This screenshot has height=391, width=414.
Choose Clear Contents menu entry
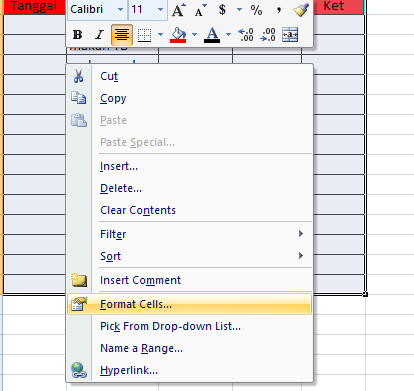pyautogui.click(x=190, y=210)
